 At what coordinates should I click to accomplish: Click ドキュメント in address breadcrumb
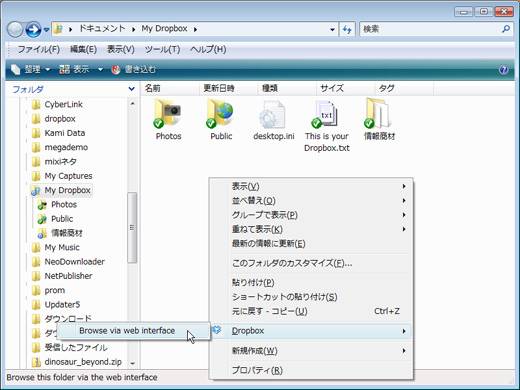click(x=102, y=29)
